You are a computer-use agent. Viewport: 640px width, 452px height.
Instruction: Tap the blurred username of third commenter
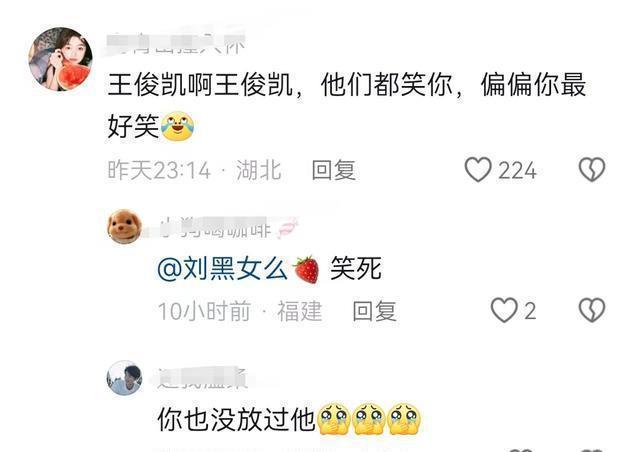click(x=202, y=378)
